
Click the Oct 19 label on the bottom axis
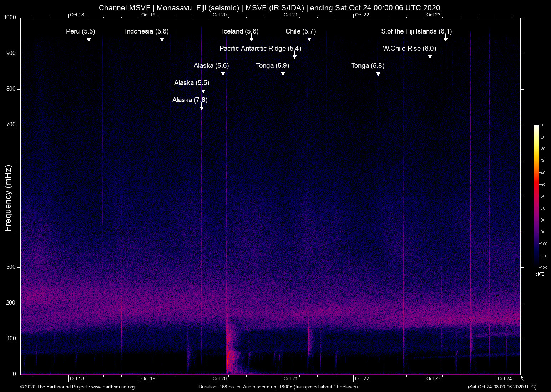[148, 379]
